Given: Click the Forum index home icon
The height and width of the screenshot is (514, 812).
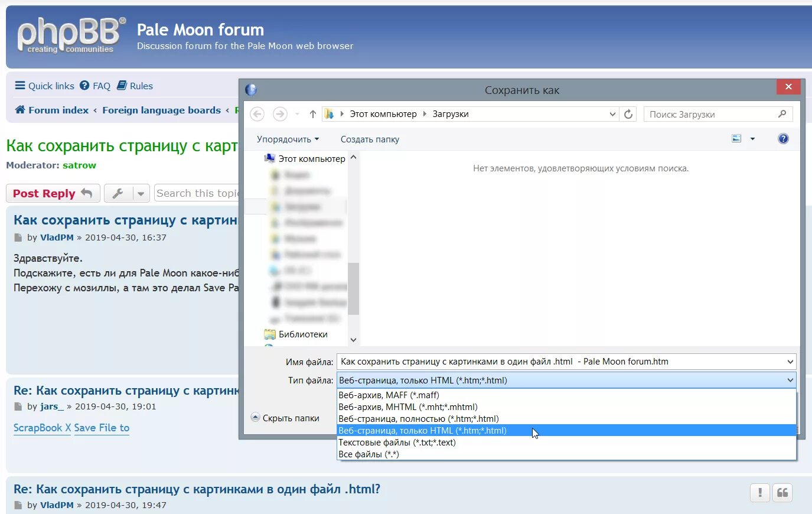Looking at the screenshot, I should click(x=20, y=110).
